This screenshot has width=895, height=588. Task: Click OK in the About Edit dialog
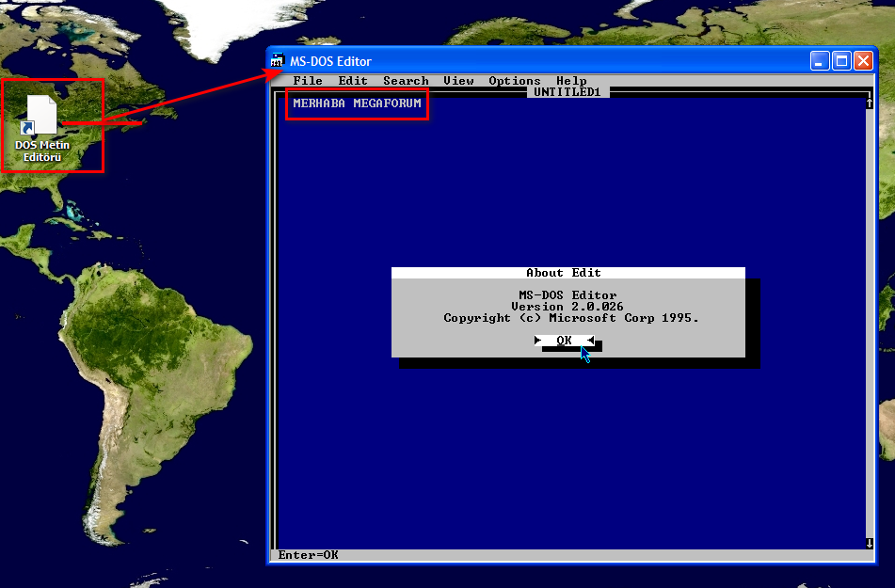pyautogui.click(x=564, y=341)
